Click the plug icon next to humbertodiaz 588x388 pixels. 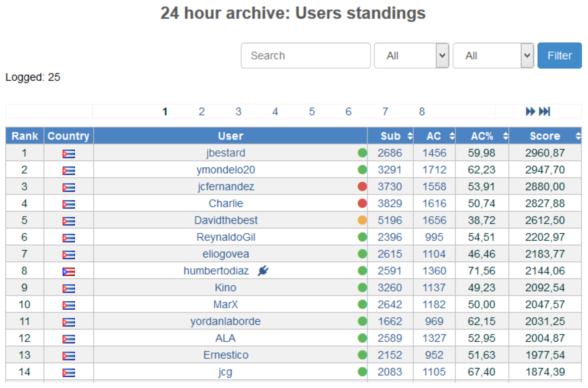263,271
